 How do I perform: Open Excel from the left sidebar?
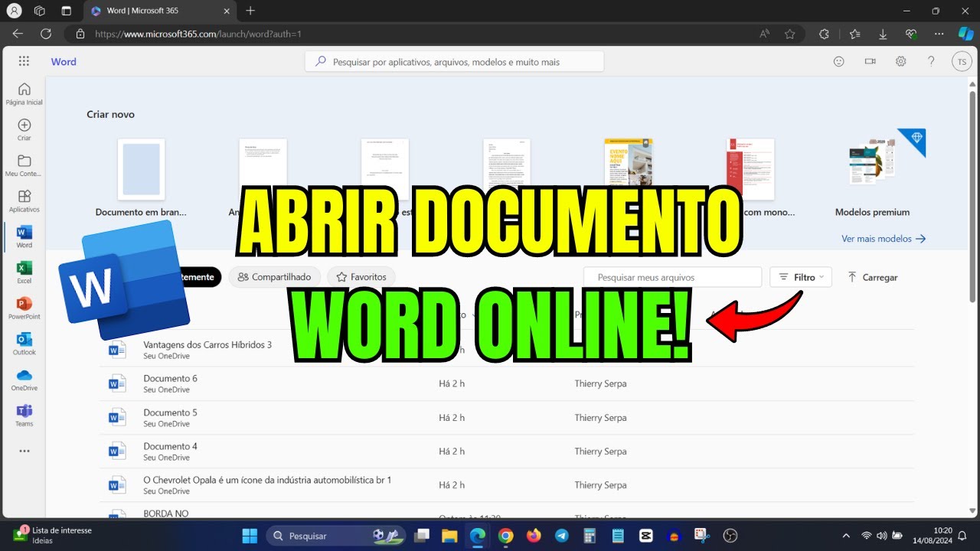click(24, 272)
